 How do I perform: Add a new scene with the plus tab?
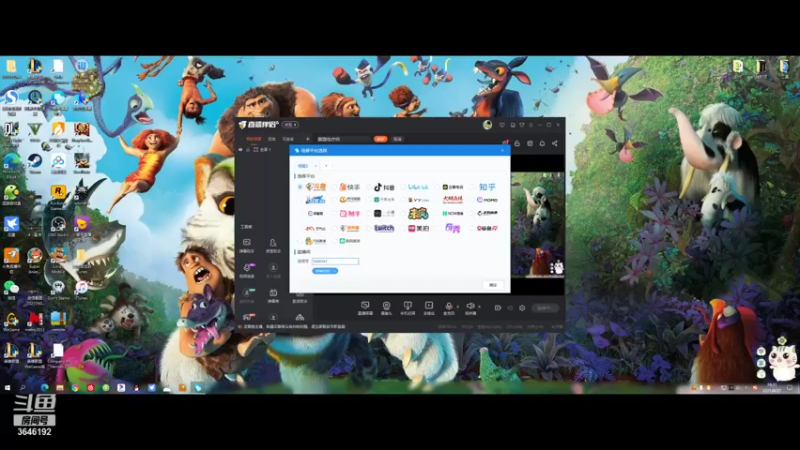pos(308,139)
